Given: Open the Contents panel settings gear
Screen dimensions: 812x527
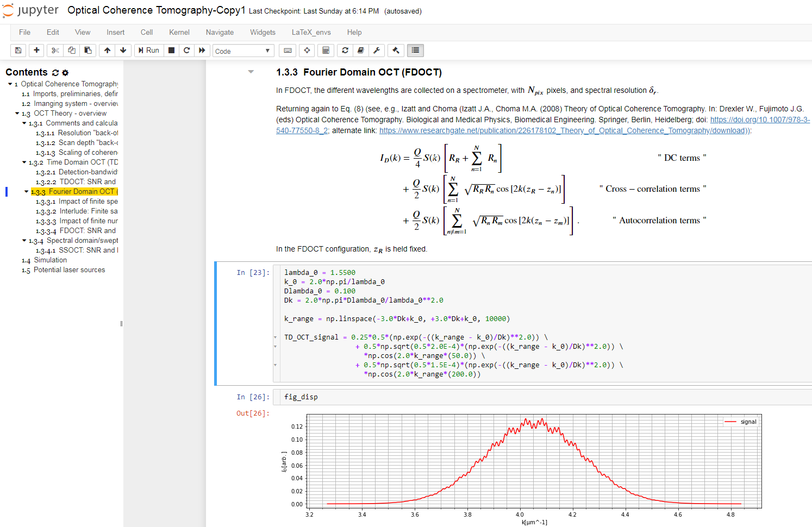Looking at the screenshot, I should pos(65,72).
